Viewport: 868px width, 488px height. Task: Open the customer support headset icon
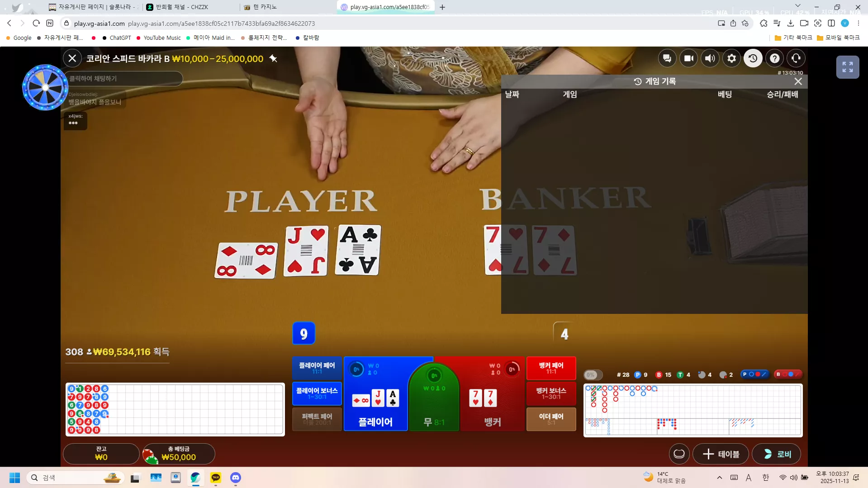coord(796,58)
